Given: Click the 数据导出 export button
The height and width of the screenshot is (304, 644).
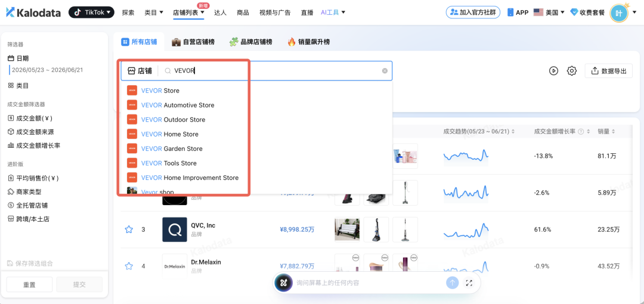Looking at the screenshot, I should 609,71.
